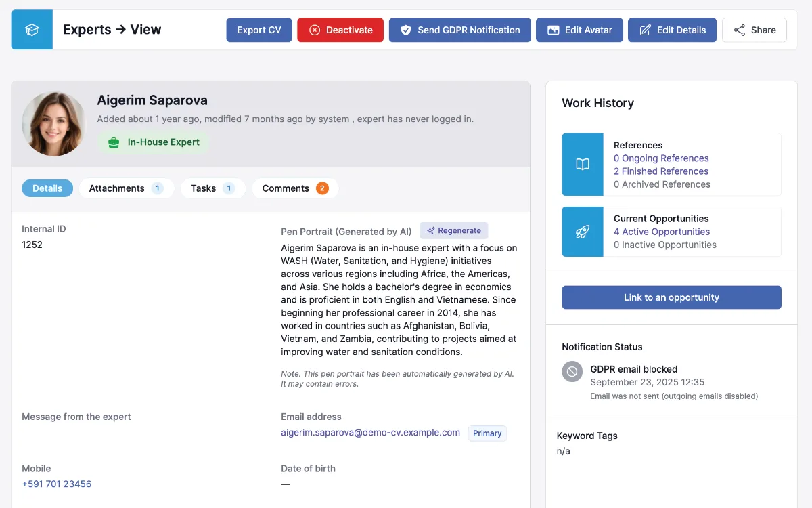This screenshot has height=508, width=812.
Task: Open 0 Ongoing References link
Action: [661, 158]
